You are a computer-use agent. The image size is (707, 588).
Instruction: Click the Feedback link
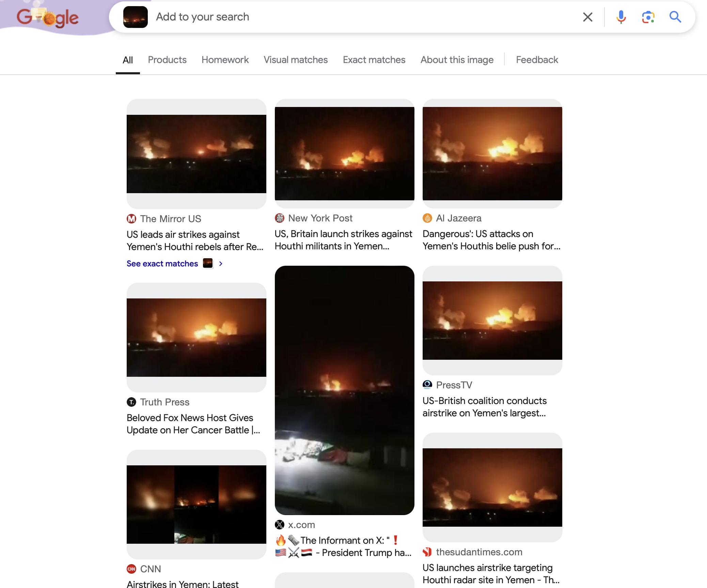537,60
